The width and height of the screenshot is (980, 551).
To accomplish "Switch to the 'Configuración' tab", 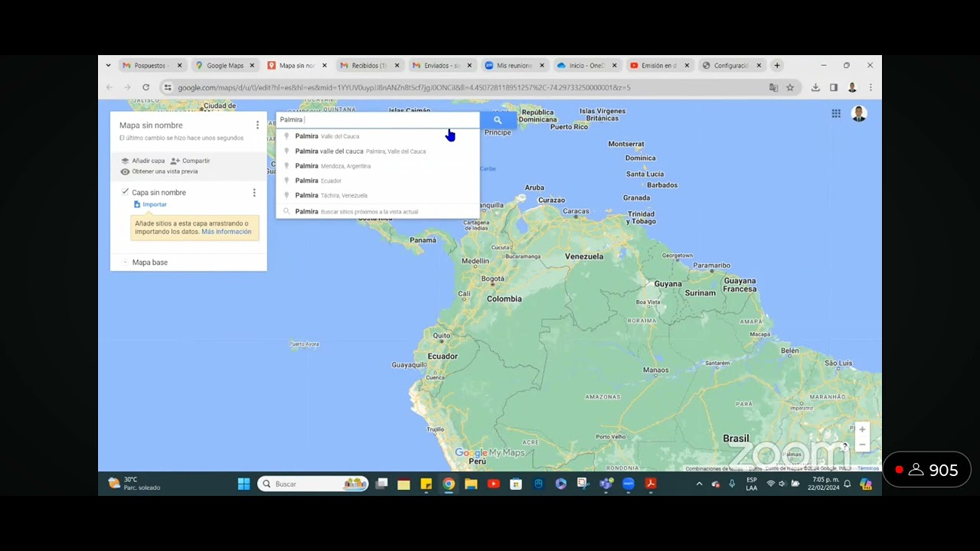I will (731, 66).
